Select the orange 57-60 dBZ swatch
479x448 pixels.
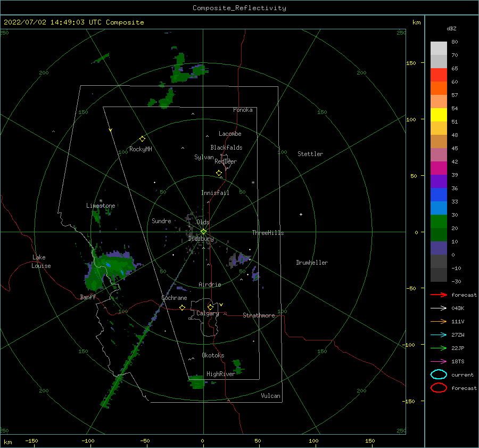(x=439, y=88)
